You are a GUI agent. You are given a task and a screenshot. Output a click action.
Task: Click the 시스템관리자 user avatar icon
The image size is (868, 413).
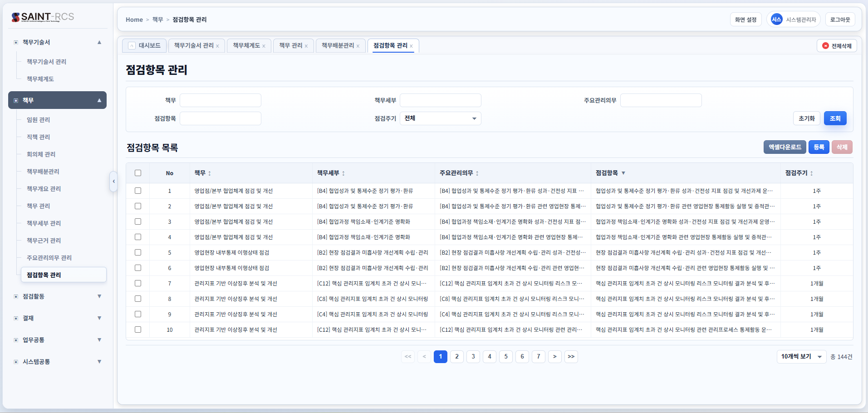pyautogui.click(x=776, y=20)
